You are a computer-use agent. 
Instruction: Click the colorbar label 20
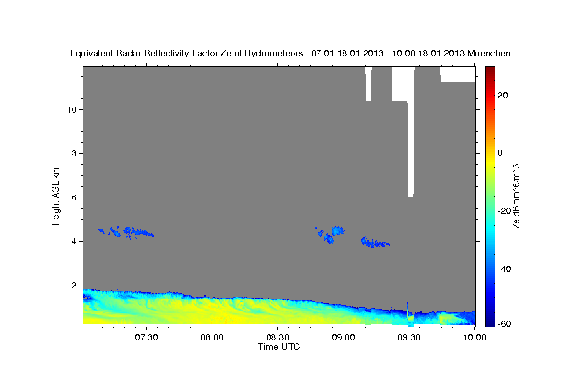pyautogui.click(x=503, y=95)
